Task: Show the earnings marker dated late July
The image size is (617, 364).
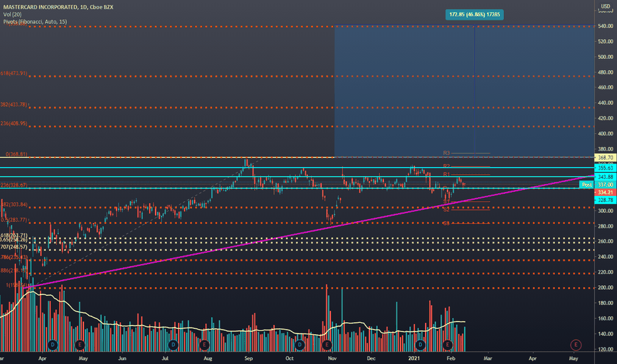Action: 204,345
